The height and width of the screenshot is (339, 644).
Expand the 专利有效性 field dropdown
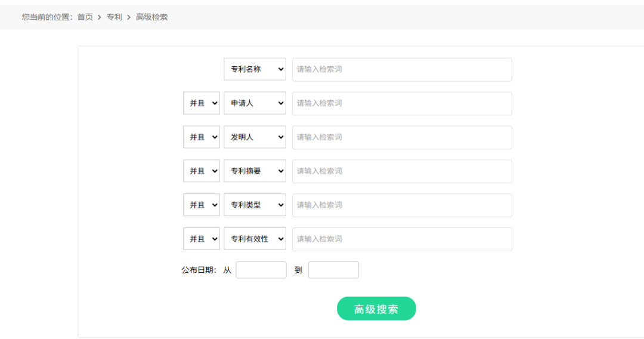[x=255, y=239]
